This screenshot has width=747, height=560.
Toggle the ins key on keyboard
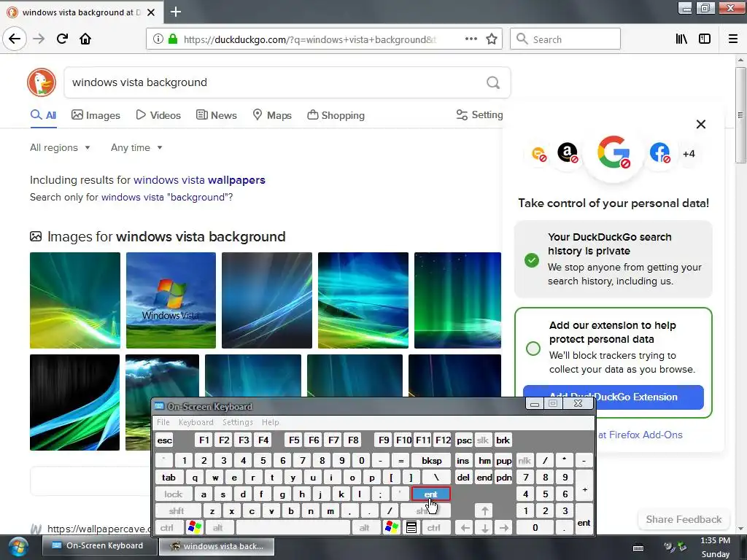pos(462,461)
